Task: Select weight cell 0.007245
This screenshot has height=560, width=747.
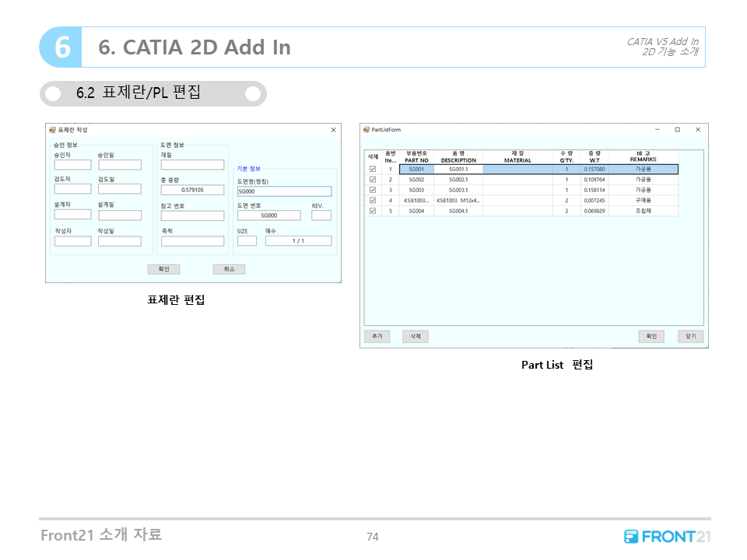Action: click(x=594, y=201)
